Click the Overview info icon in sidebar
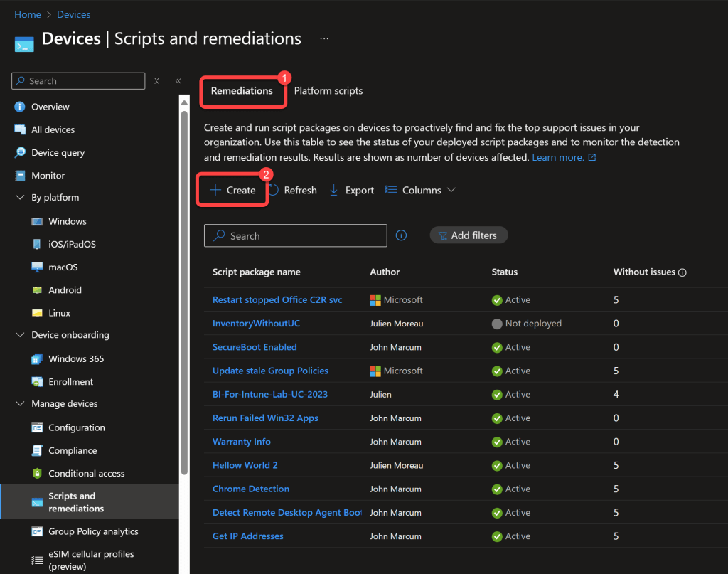The width and height of the screenshot is (728, 574). click(19, 107)
